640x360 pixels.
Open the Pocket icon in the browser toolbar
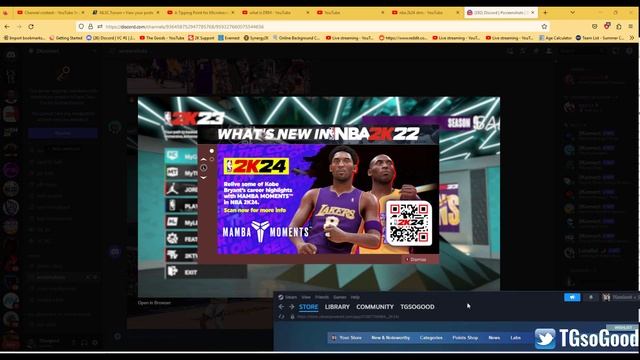pos(594,27)
